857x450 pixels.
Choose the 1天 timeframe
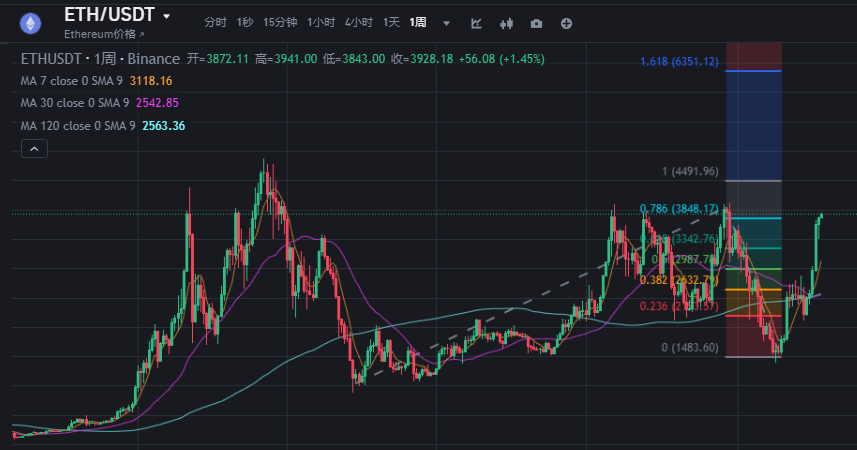click(x=391, y=22)
